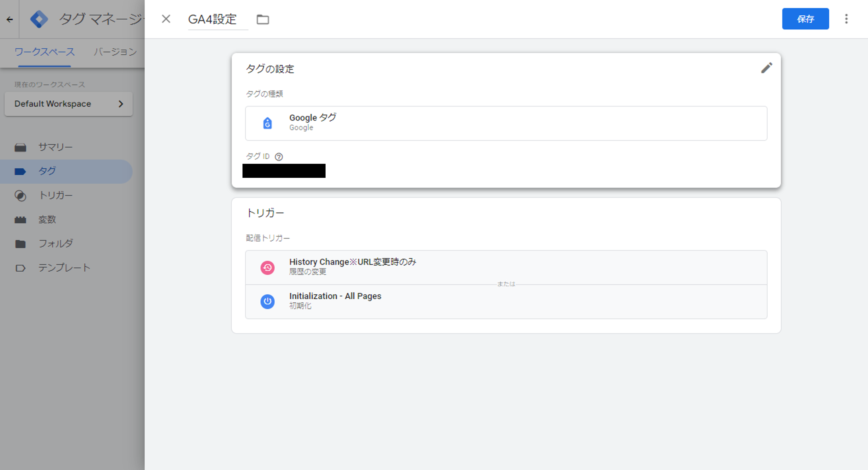Click the Initialization trigger blue power icon
Screen dimensions: 868x470
[x=267, y=302]
